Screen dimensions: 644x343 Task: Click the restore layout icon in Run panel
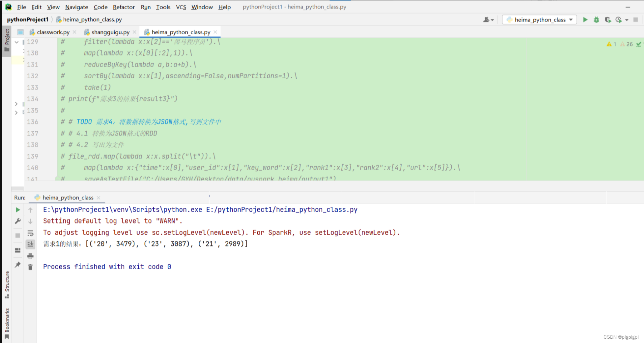click(18, 250)
